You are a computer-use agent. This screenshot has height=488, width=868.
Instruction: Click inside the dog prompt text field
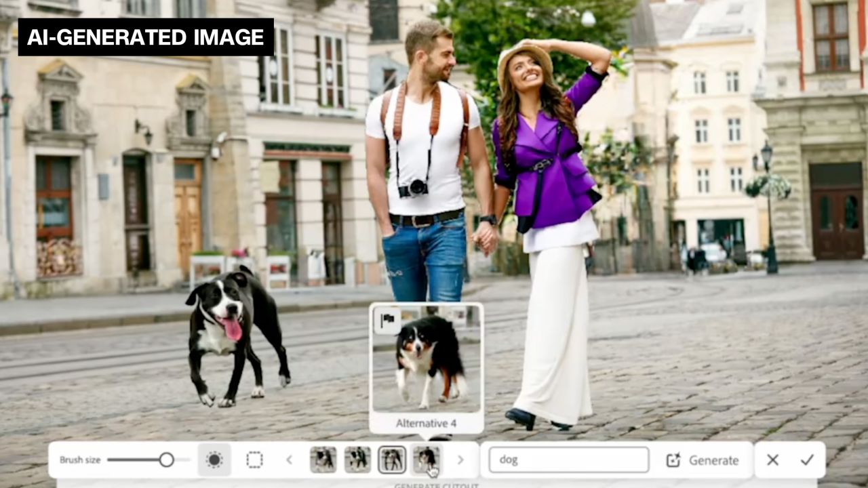click(x=568, y=460)
